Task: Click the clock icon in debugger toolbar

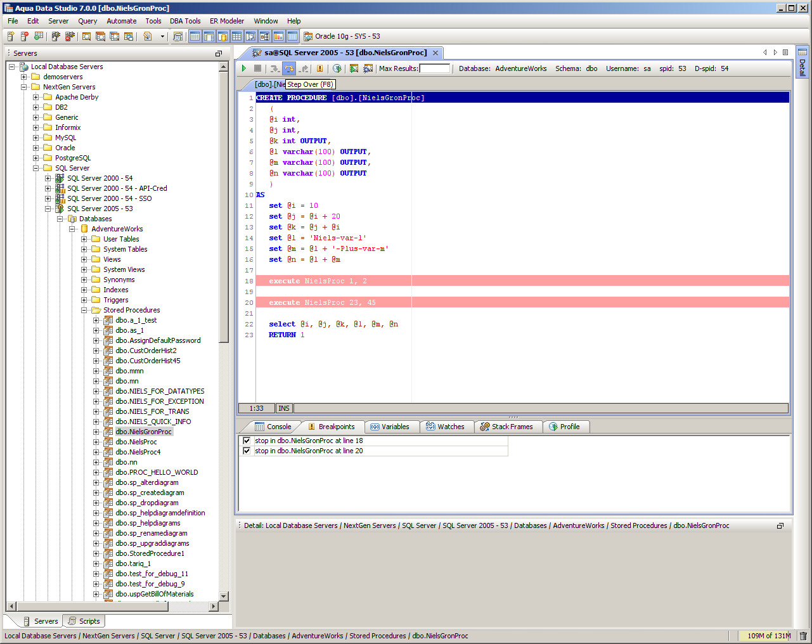Action: coord(337,68)
